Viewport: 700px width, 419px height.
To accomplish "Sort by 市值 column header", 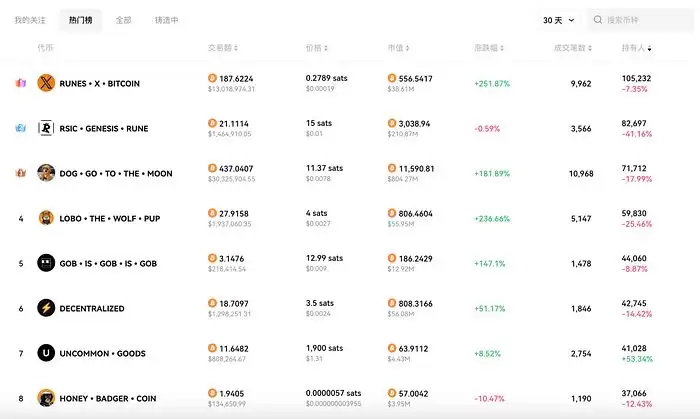I will (x=394, y=48).
